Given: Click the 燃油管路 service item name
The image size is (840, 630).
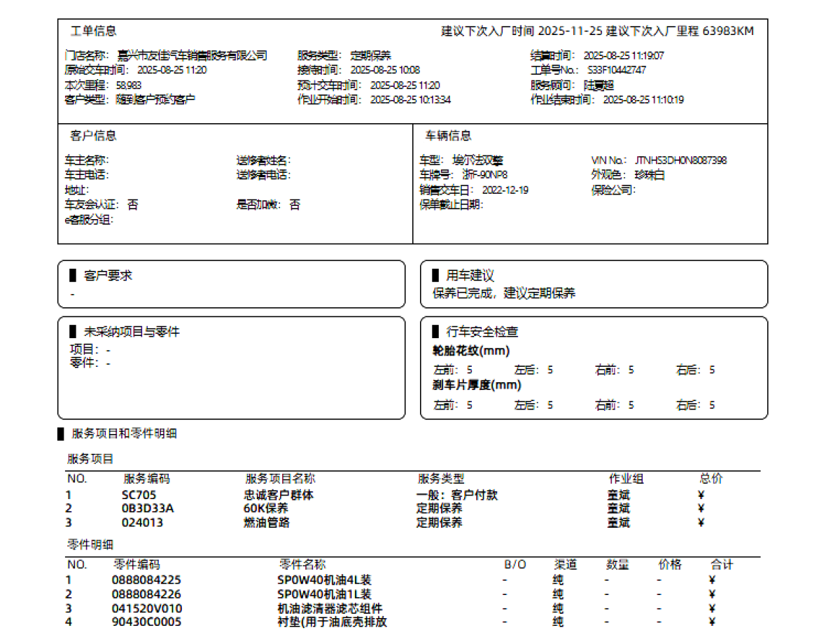Looking at the screenshot, I should click(x=266, y=522).
